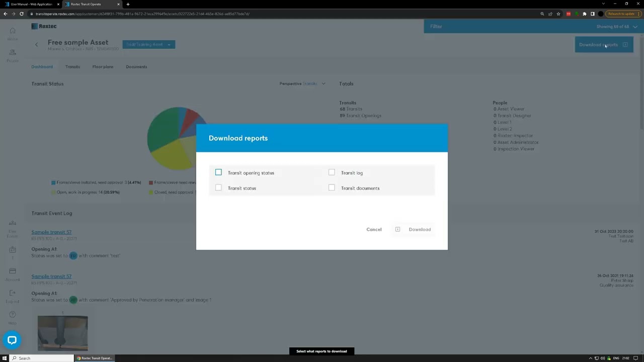Go to Home in the sidebar
Screen dimensions: 644x362
point(13,34)
